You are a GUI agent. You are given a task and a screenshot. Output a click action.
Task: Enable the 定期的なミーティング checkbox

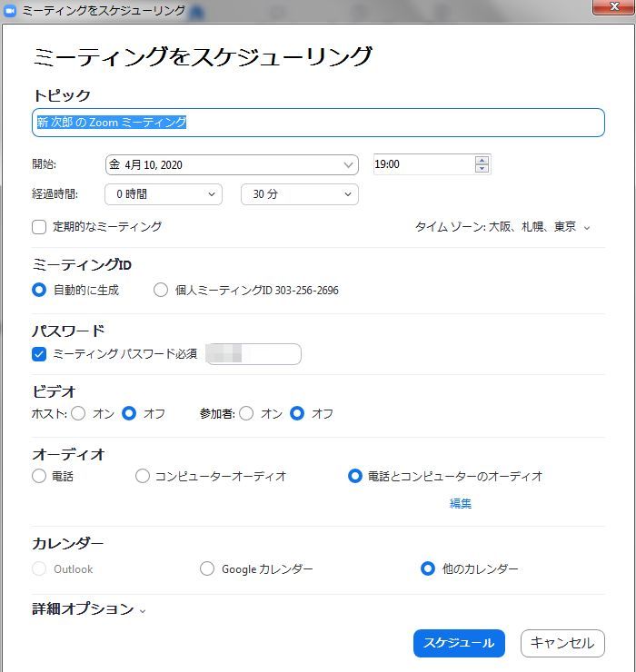pos(39,227)
